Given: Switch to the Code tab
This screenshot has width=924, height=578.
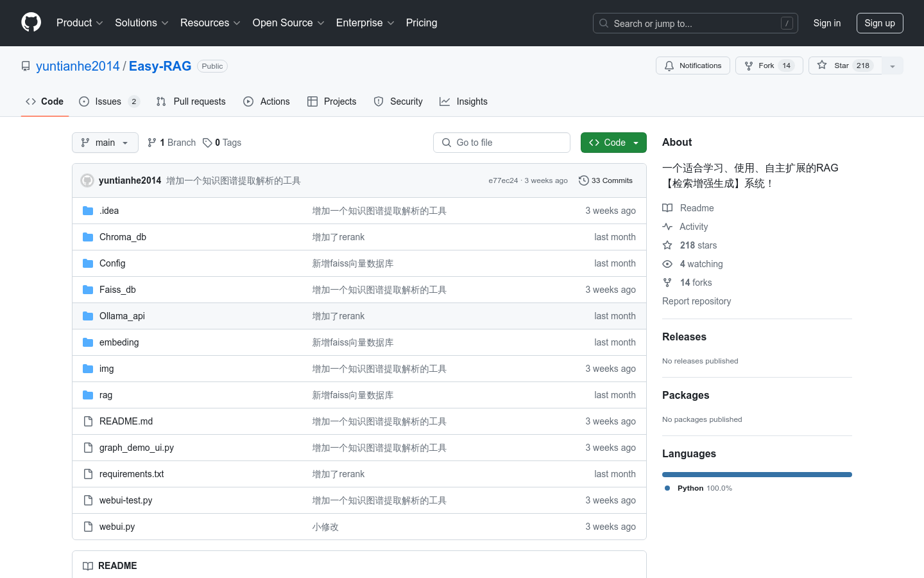Looking at the screenshot, I should tap(45, 101).
